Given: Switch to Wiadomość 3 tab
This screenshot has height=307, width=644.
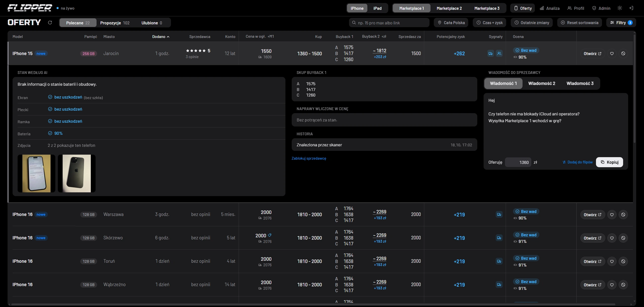Looking at the screenshot, I should pyautogui.click(x=580, y=83).
